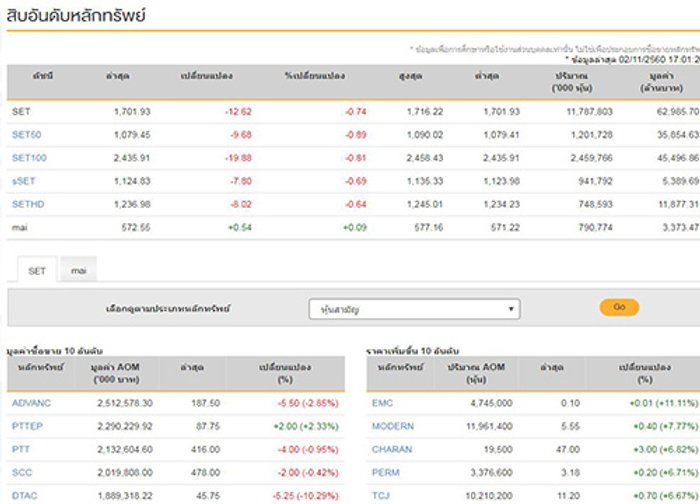Open the PERM stock link
The height and width of the screenshot is (504, 700).
(386, 472)
